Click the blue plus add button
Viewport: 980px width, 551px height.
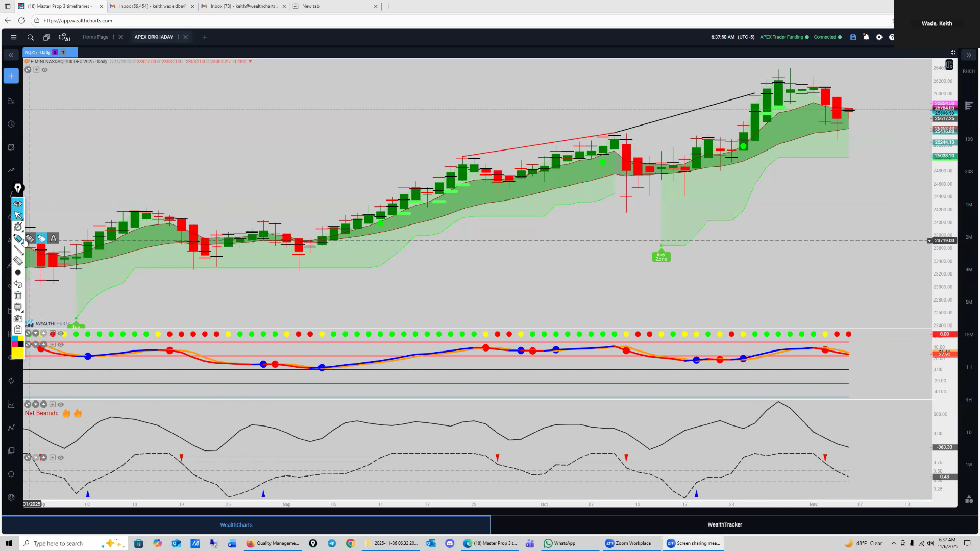(11, 76)
